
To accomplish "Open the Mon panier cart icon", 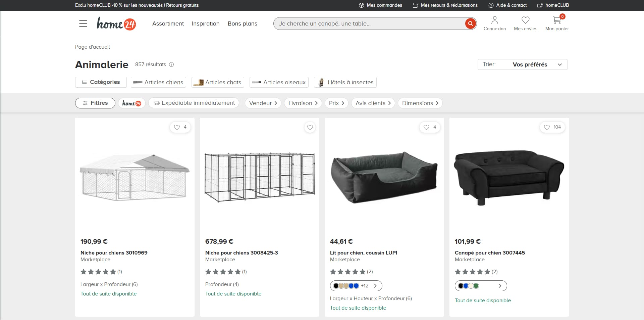I will tap(557, 20).
